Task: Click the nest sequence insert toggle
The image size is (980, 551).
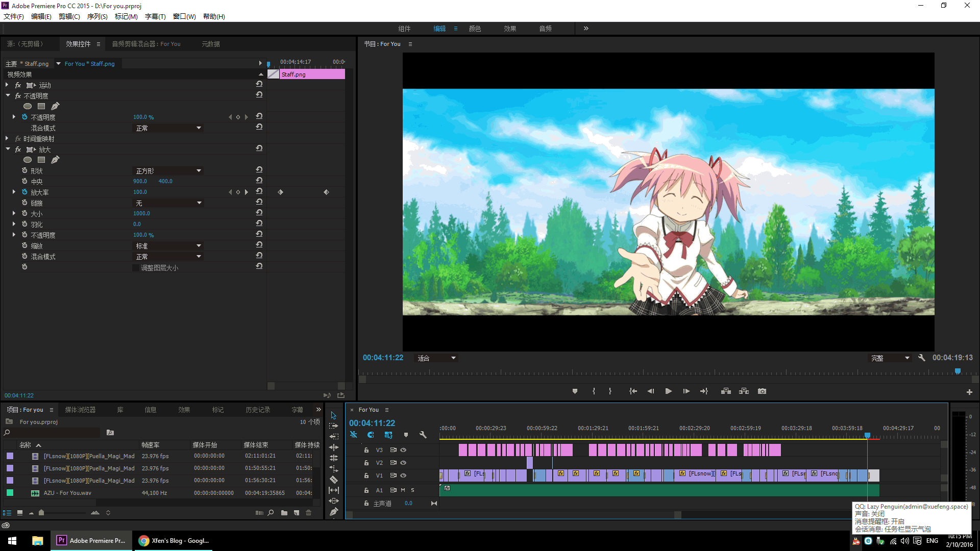Action: (354, 435)
